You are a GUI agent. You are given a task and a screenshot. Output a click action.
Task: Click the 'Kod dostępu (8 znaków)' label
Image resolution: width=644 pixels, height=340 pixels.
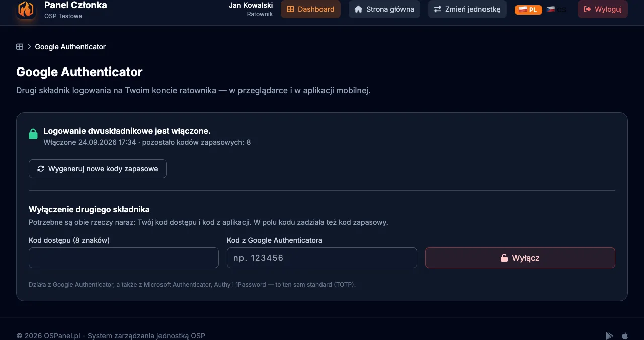[x=69, y=240]
